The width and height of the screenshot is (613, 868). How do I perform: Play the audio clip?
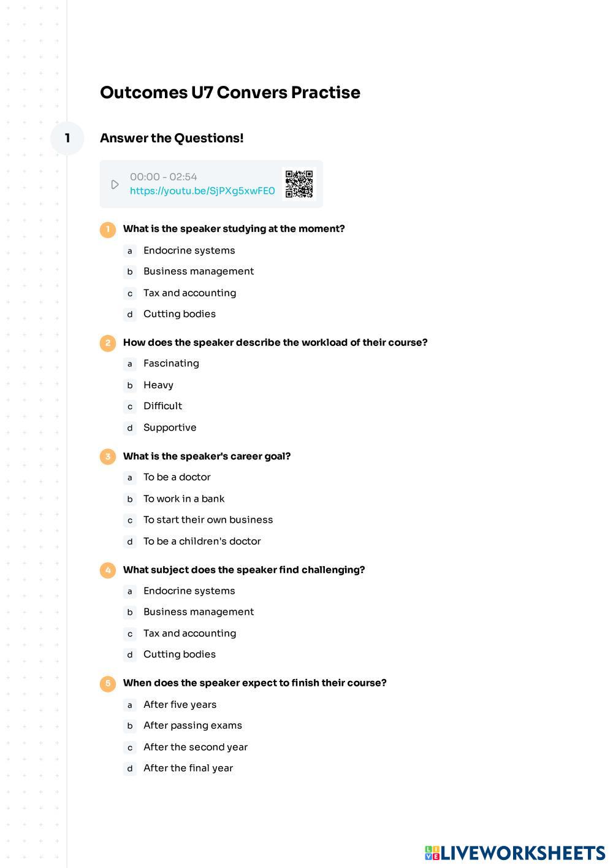pos(115,184)
